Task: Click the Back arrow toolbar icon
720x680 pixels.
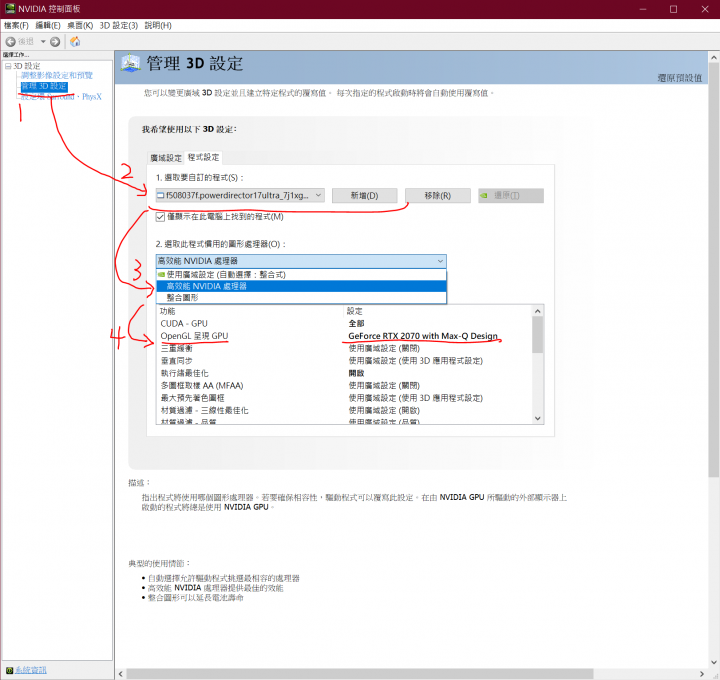Action: [11, 42]
